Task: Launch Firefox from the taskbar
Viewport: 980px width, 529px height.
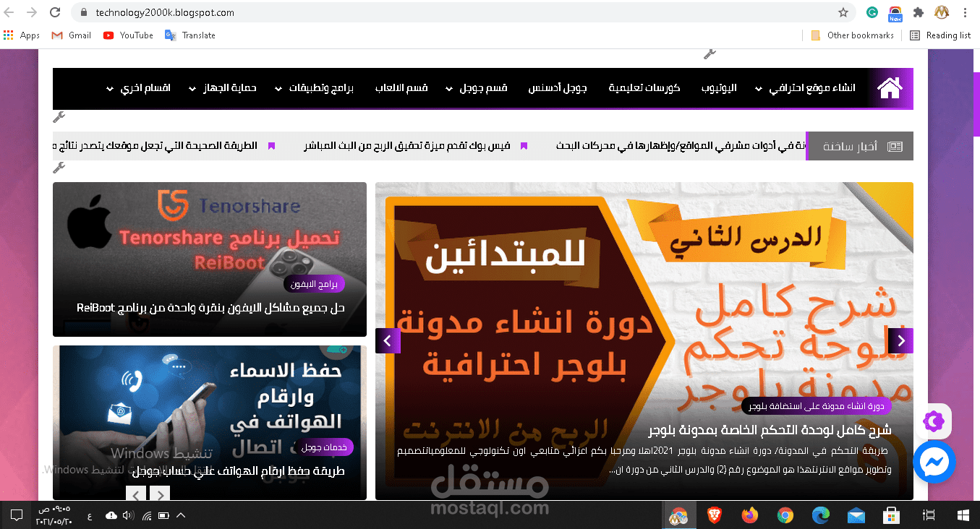Action: coord(750,515)
